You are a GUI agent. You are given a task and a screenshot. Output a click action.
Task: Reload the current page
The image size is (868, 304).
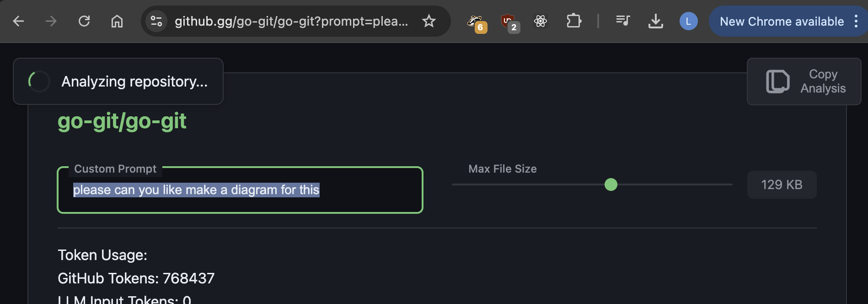click(x=84, y=21)
